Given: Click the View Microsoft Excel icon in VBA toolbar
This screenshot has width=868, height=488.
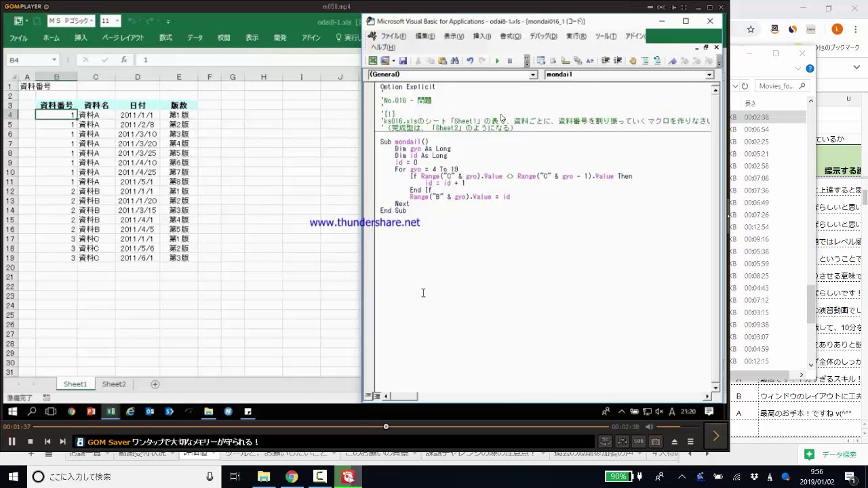Looking at the screenshot, I should (373, 61).
